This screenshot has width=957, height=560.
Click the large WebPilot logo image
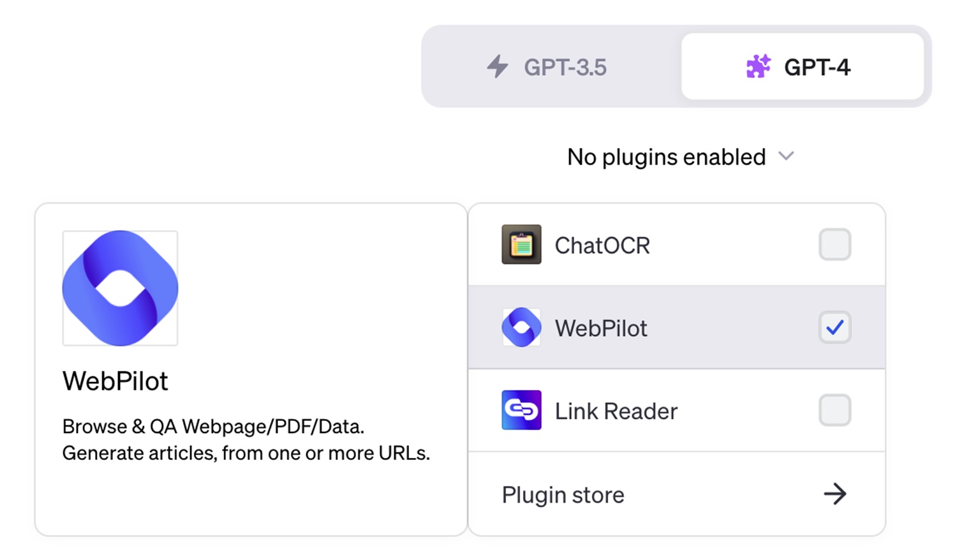(120, 288)
